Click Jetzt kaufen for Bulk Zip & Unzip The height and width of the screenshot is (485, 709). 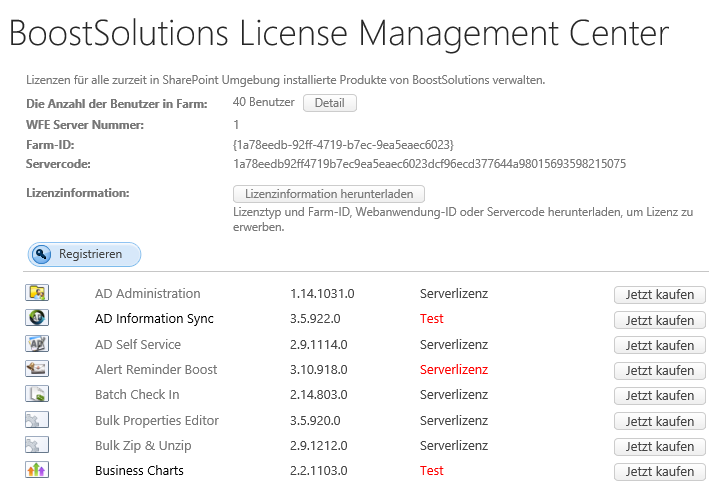[660, 447]
